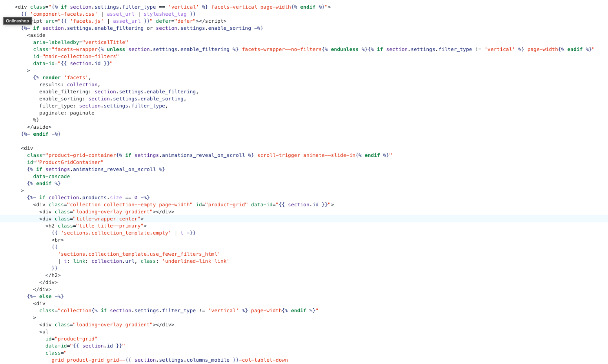608x364 pixels.
Task: Click the -col-tablet-down class suffix
Action: click(263, 360)
